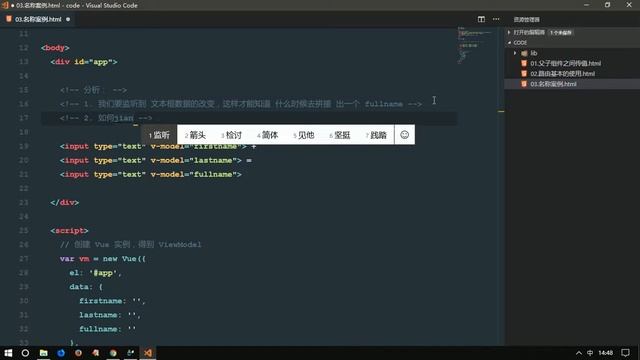Screen dimensions: 640x360
Task: Click the VS Code logo in title bar
Action: tap(5, 5)
